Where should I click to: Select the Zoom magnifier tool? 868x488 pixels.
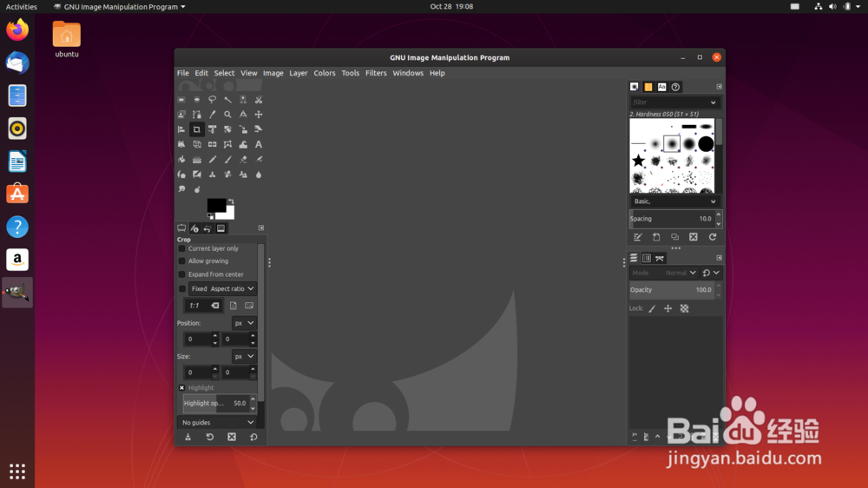227,115
